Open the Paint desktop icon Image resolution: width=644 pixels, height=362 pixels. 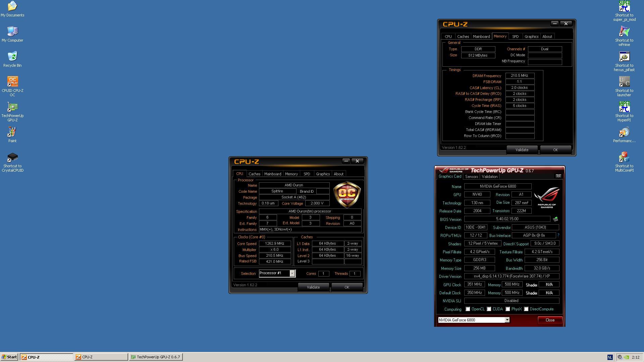pos(12,135)
